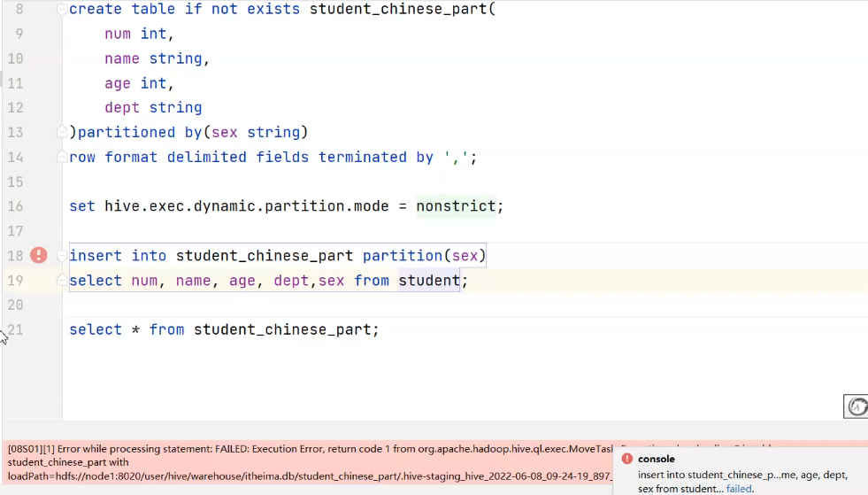Click line number 21 in the gutter
Screen dimensions: 868x495
point(16,329)
